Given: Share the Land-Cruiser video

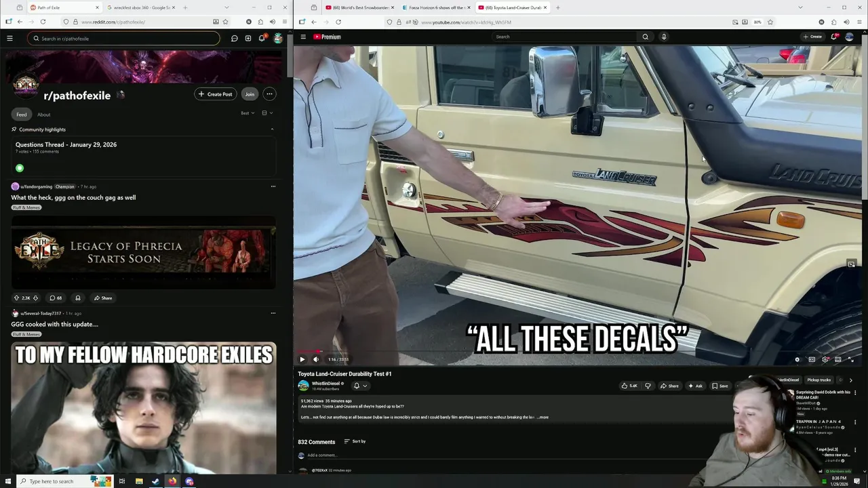Looking at the screenshot, I should pyautogui.click(x=669, y=386).
